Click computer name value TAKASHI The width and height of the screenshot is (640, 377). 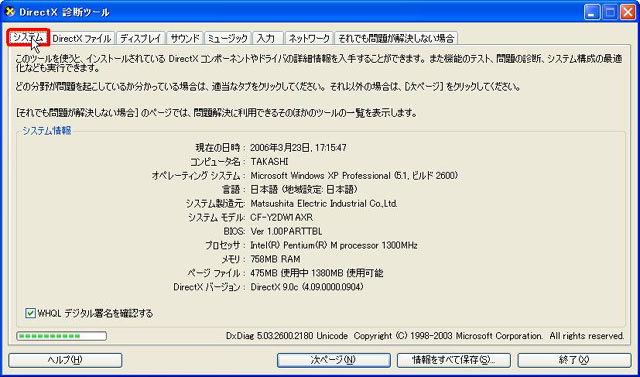click(269, 162)
